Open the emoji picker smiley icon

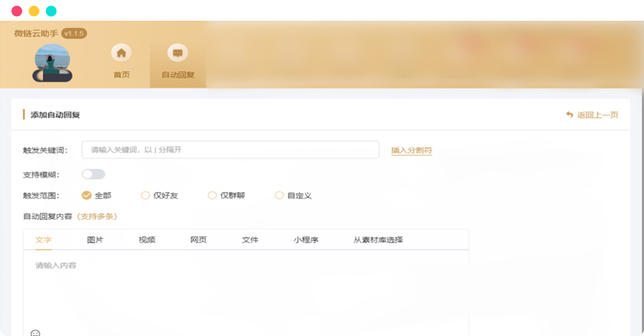(x=36, y=332)
